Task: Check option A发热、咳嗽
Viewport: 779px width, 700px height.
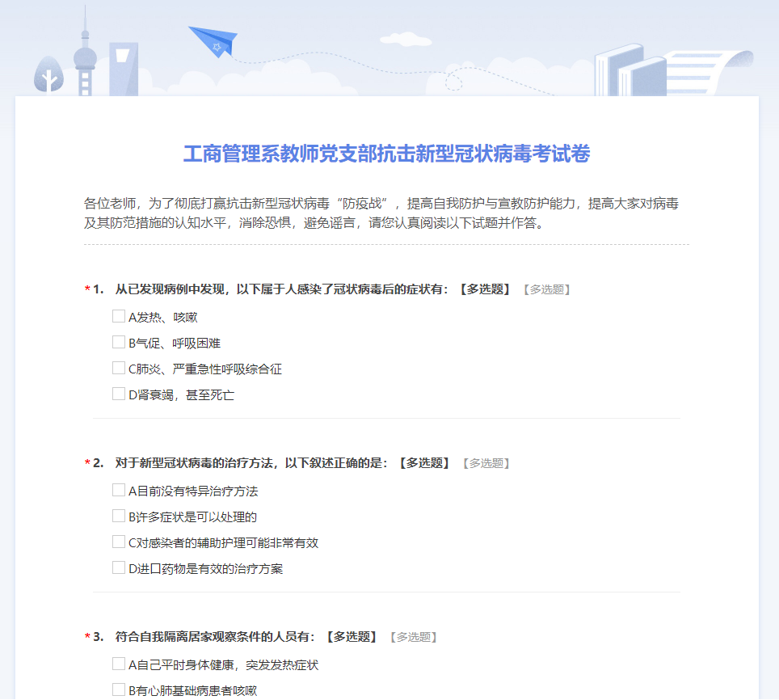Action: [119, 316]
